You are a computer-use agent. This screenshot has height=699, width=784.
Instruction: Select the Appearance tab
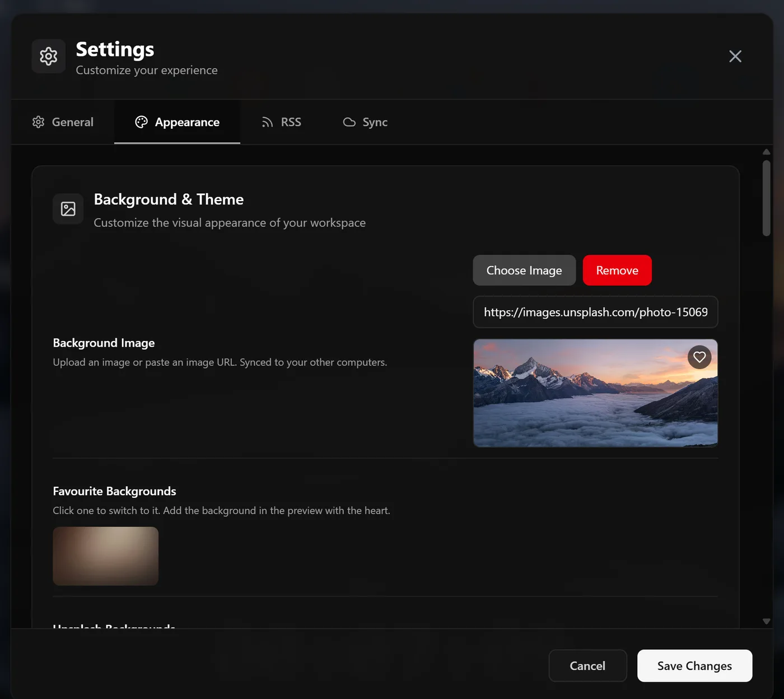pyautogui.click(x=177, y=122)
